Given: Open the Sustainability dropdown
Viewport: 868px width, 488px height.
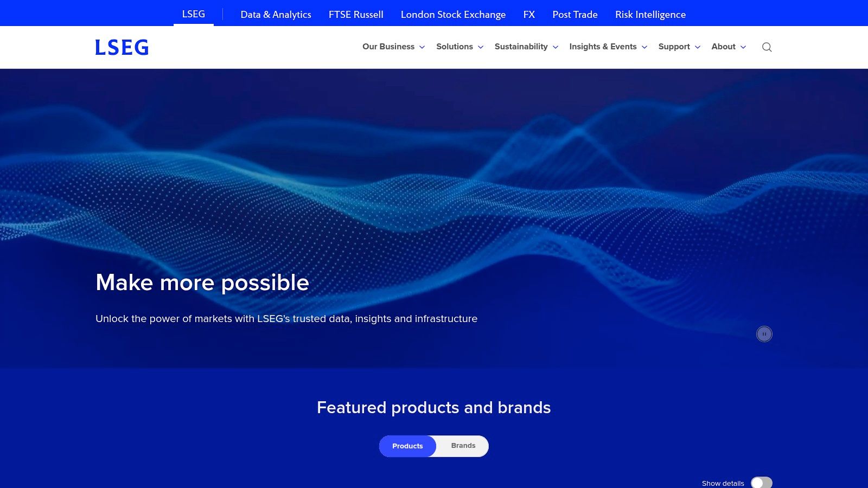Looking at the screenshot, I should point(526,47).
